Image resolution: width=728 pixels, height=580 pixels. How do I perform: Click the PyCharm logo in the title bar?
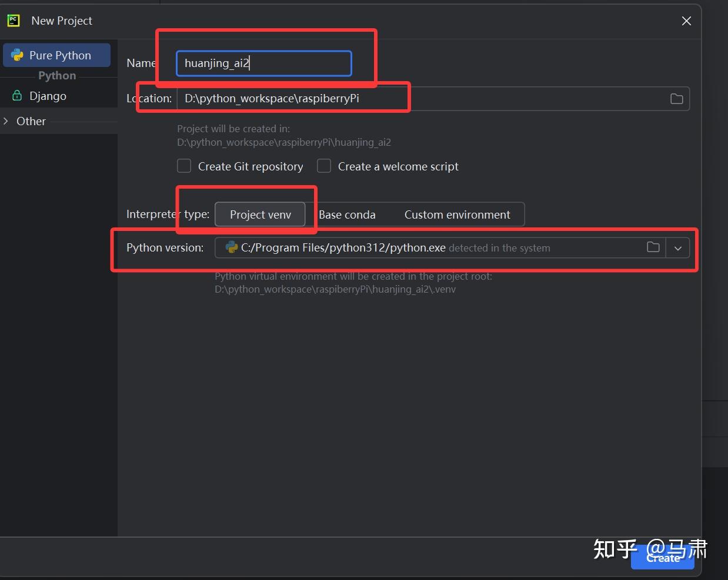point(13,20)
